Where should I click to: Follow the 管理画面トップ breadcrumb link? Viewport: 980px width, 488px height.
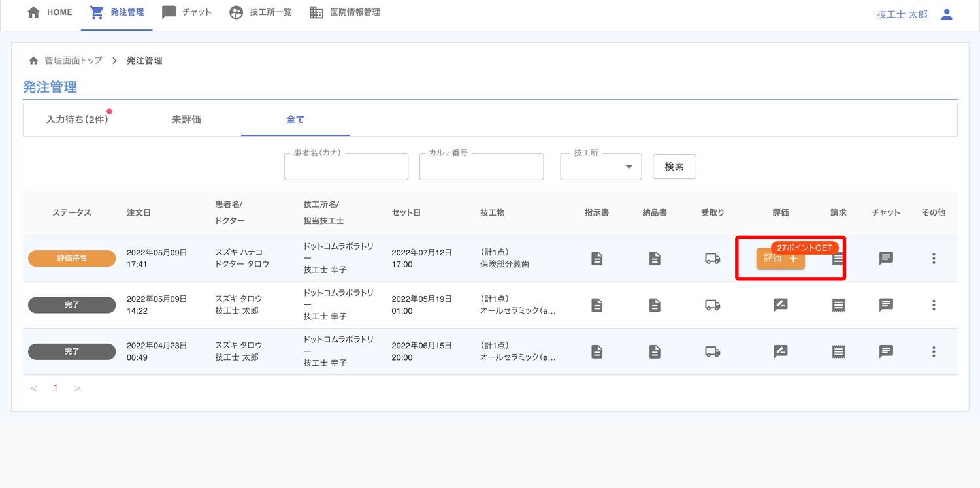coord(73,61)
